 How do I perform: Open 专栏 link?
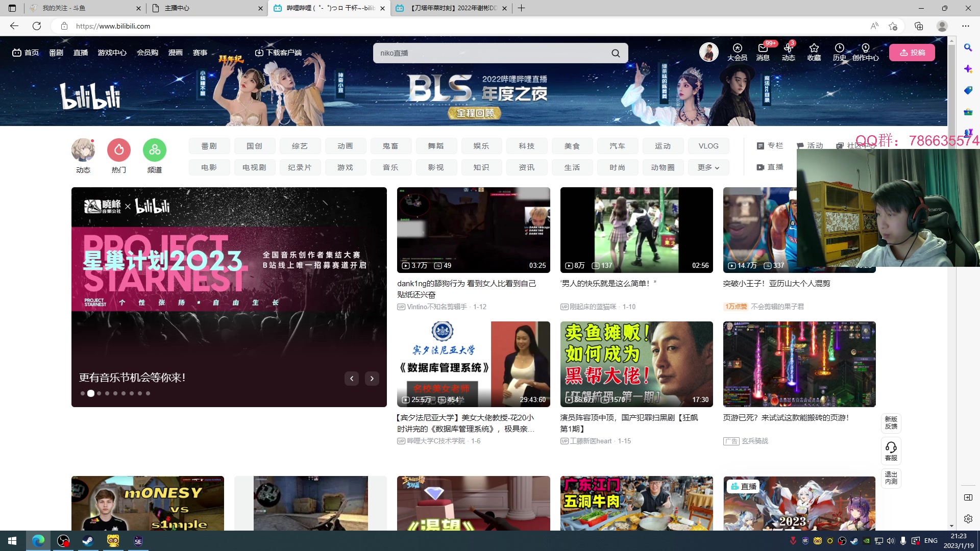[770, 146]
